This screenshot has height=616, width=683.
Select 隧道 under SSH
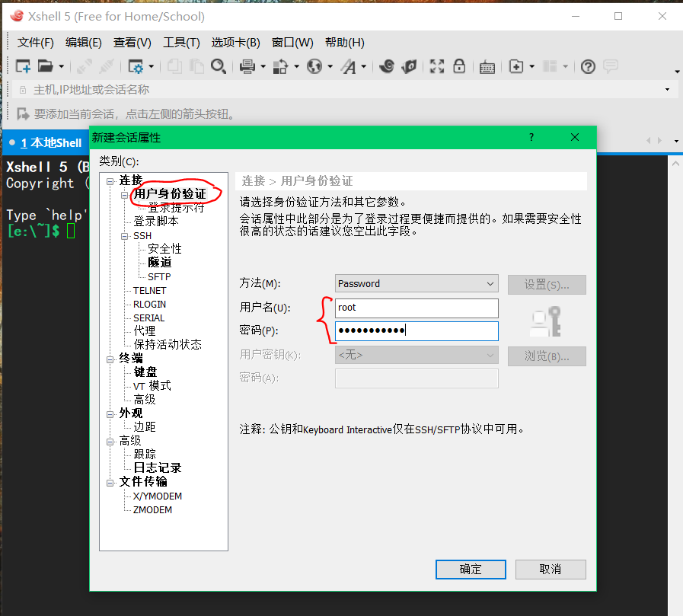point(159,263)
